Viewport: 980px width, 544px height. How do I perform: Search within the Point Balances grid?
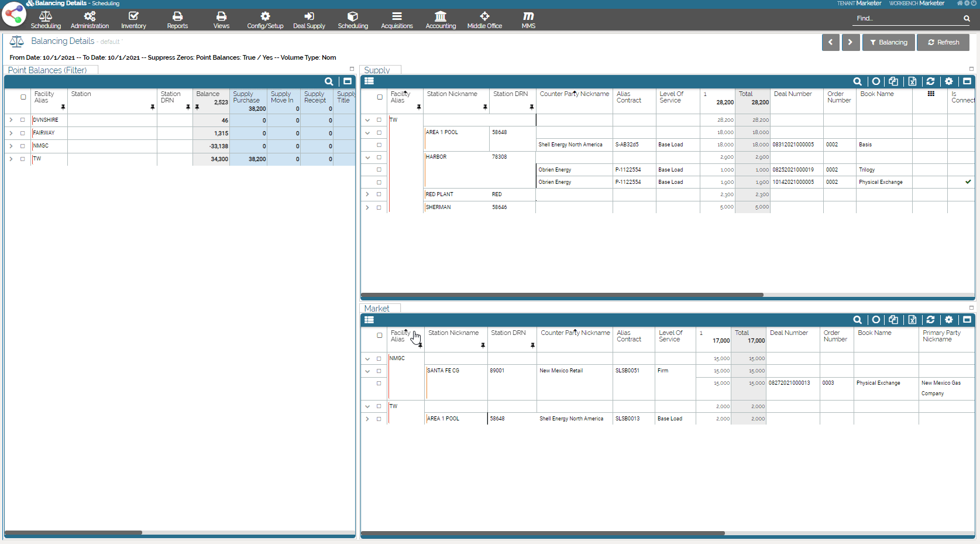pos(329,81)
